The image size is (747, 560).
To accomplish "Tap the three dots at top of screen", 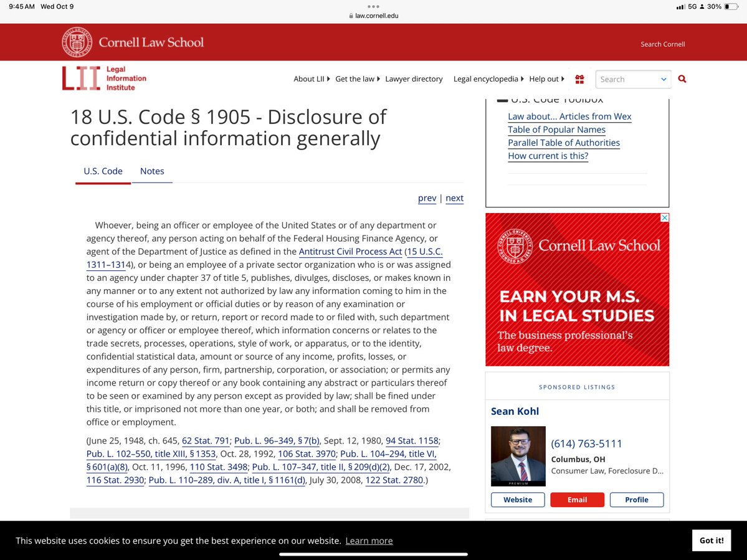I will click(x=373, y=6).
